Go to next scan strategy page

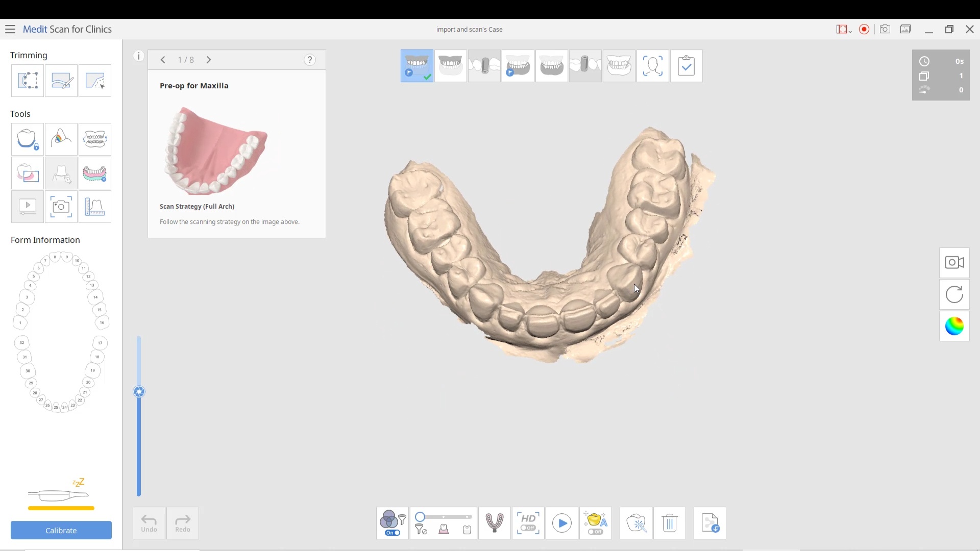(209, 60)
